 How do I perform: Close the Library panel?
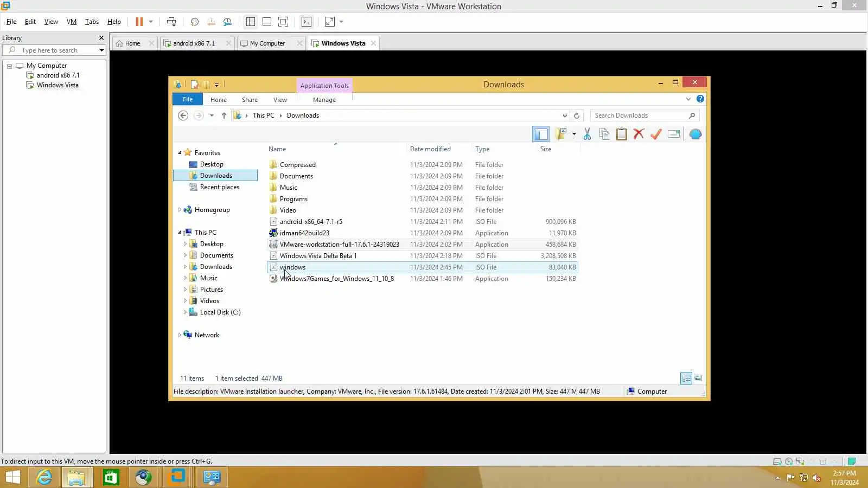101,38
